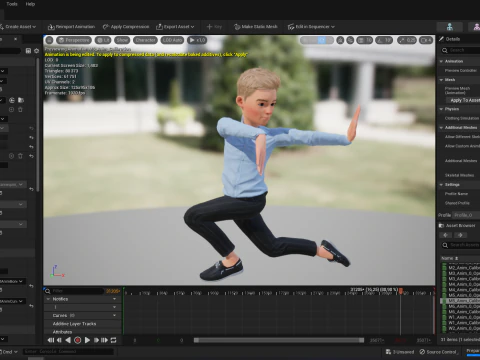Collapse the Settings section in Details
Screen dimensions: 480x360
441,185
